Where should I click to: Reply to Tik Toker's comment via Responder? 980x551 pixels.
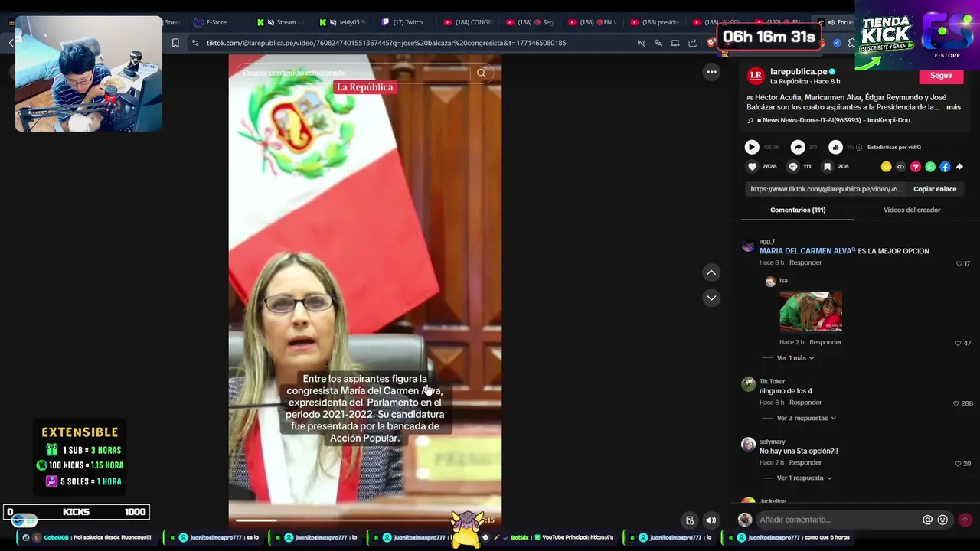(805, 403)
